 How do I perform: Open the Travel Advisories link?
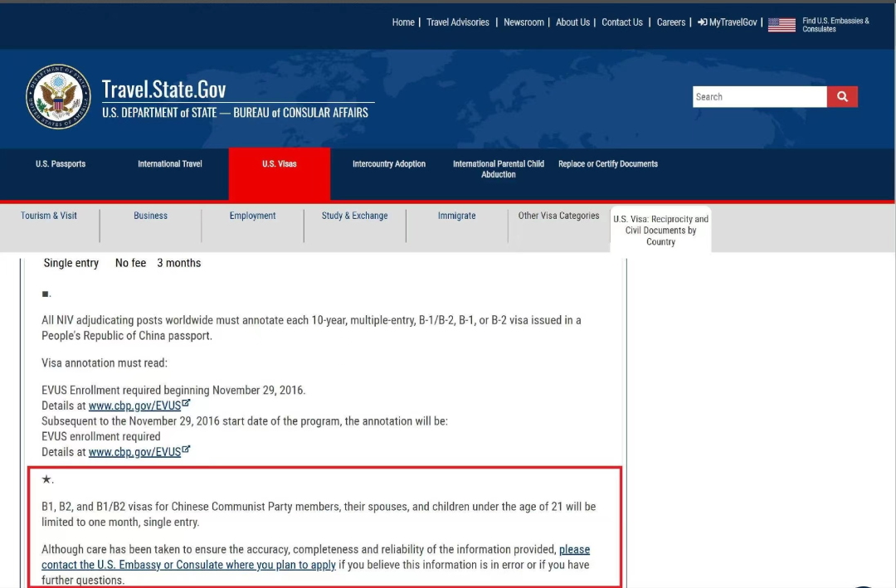click(x=457, y=22)
